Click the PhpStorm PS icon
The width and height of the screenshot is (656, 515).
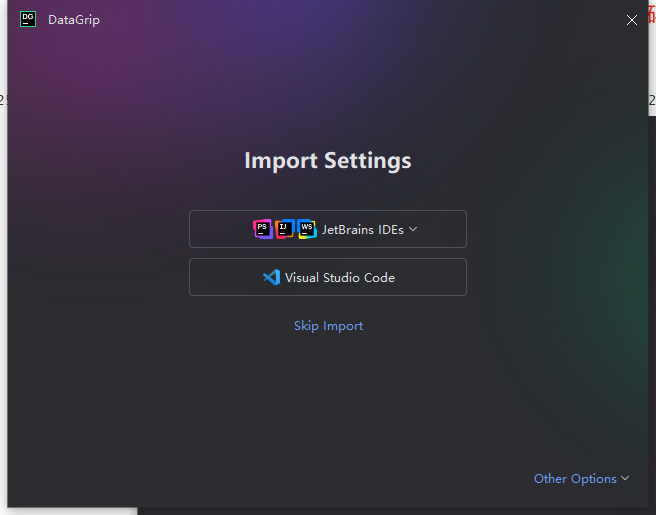click(x=263, y=229)
